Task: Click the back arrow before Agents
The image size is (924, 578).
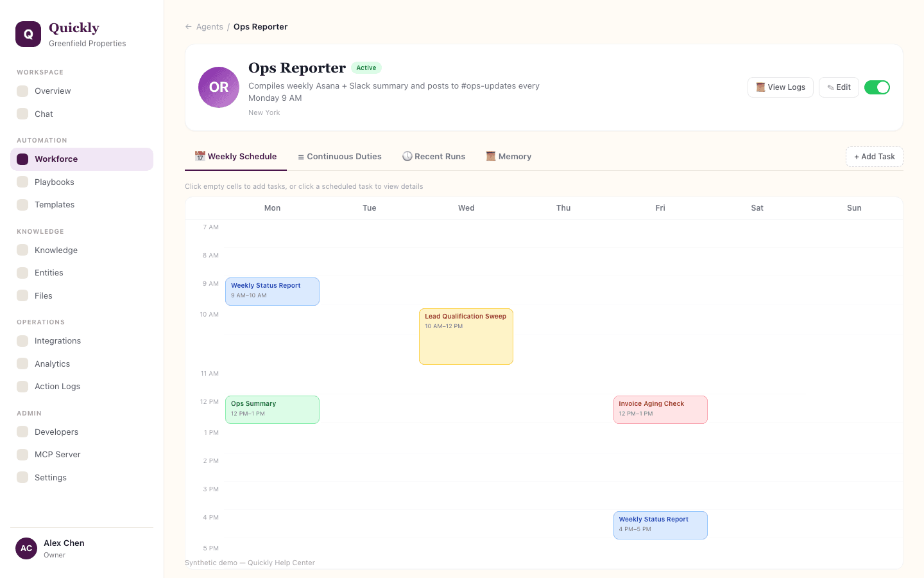Action: pos(188,27)
